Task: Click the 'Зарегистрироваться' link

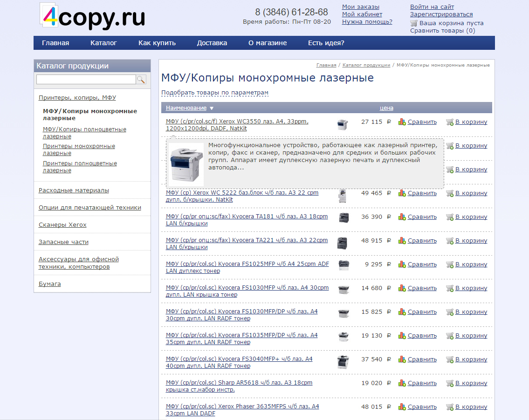Action: tap(441, 14)
